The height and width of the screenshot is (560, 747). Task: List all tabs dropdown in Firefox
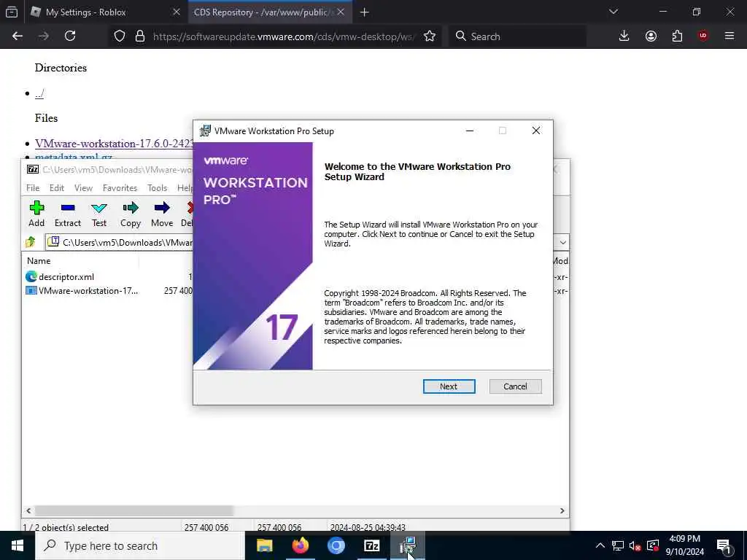pos(614,12)
